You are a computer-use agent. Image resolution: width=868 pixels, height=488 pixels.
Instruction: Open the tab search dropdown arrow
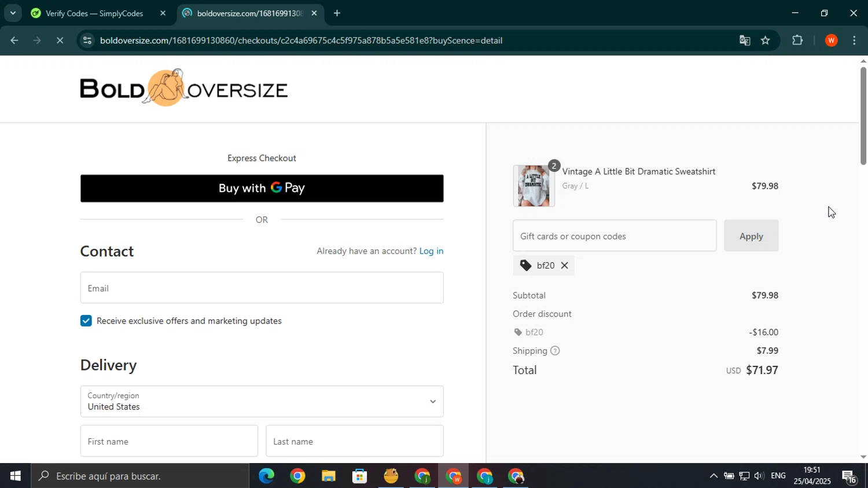12,13
